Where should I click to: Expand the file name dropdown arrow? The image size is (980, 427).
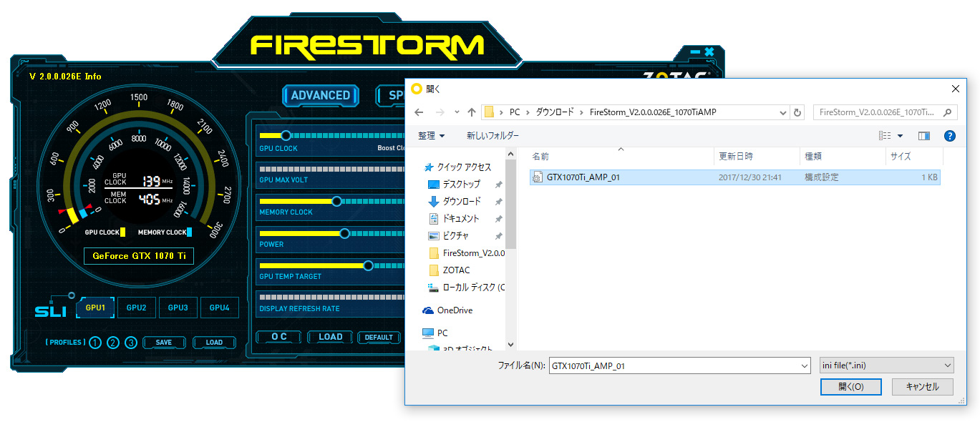click(805, 365)
